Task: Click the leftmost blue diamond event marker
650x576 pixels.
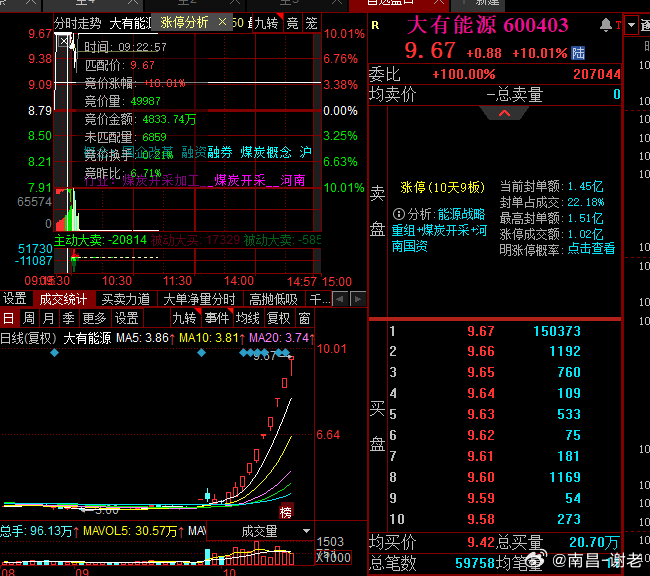Action: [x=54, y=353]
